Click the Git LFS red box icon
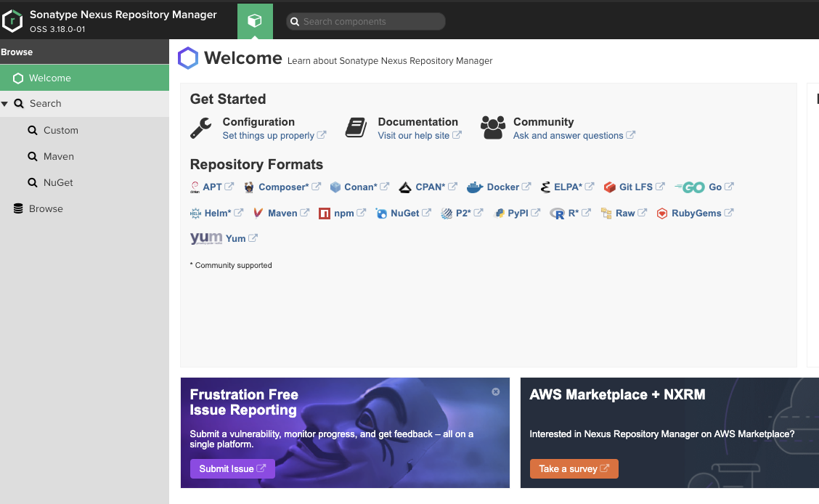This screenshot has height=504, width=819. 610,187
